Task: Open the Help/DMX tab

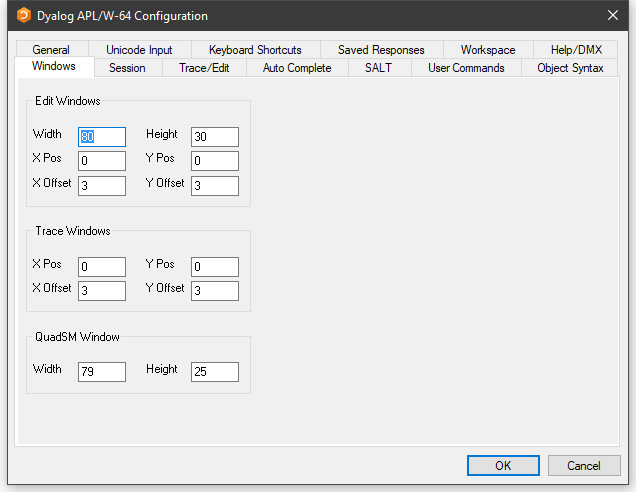Action: pos(576,50)
